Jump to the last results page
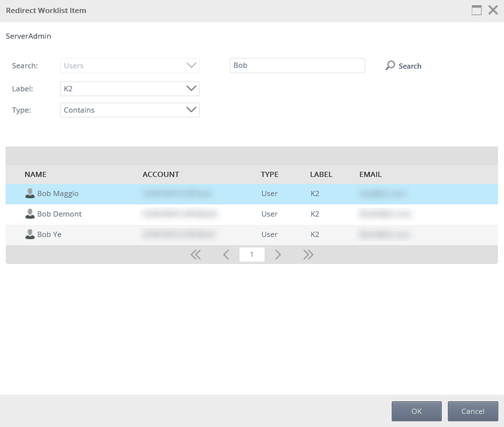This screenshot has height=427, width=504. tap(308, 254)
